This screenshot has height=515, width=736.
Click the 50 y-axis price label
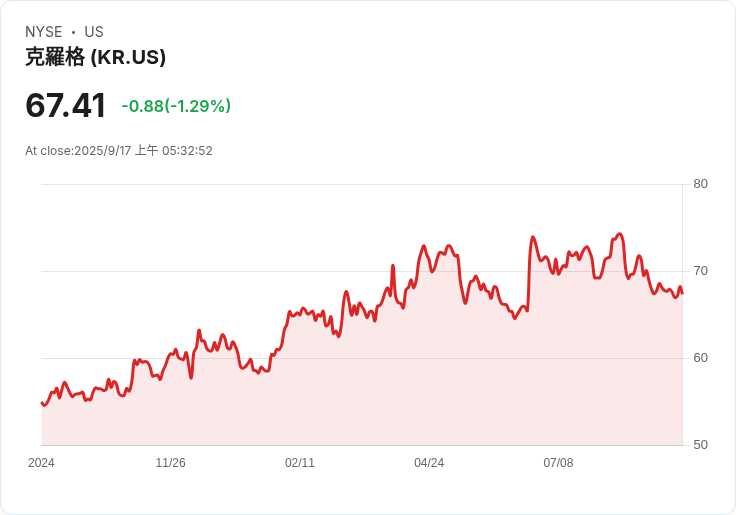pos(700,445)
